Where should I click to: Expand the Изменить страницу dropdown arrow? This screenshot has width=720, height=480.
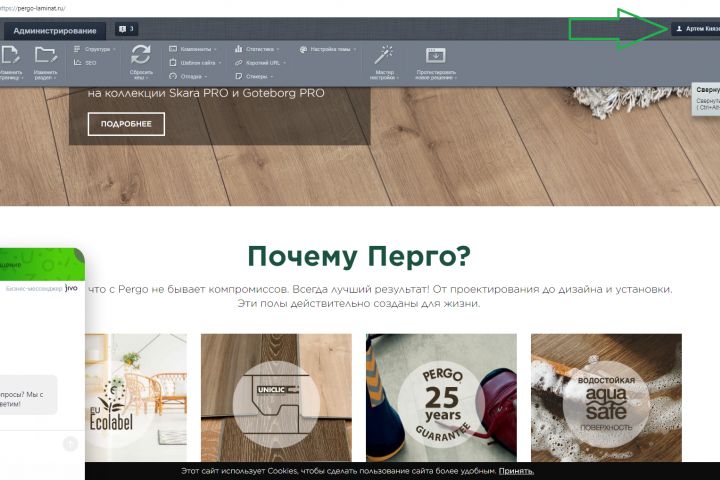(22, 78)
